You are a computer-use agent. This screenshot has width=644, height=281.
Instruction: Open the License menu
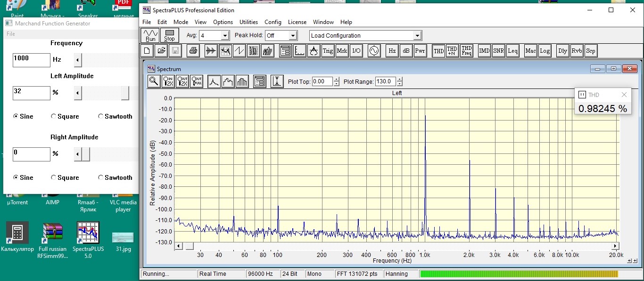[x=297, y=22]
